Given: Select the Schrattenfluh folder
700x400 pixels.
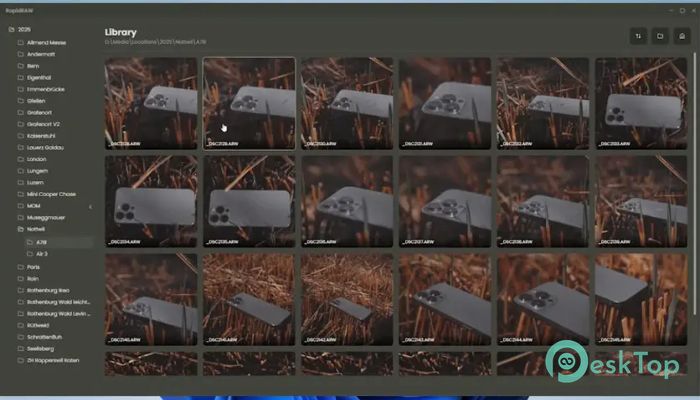Looking at the screenshot, I should tap(44, 337).
